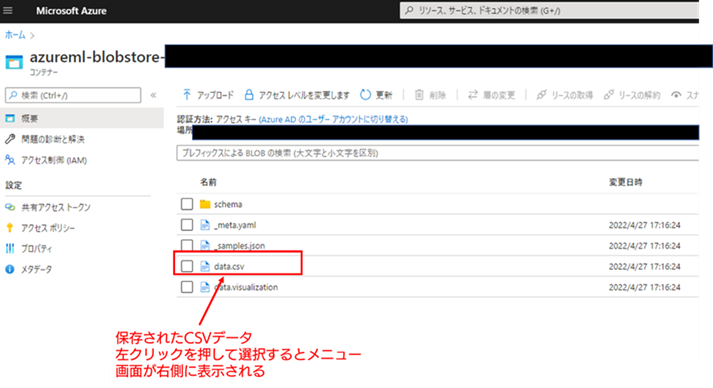Open アクセス ポリシー settings
Screen dimensions: 713x388
point(48,228)
